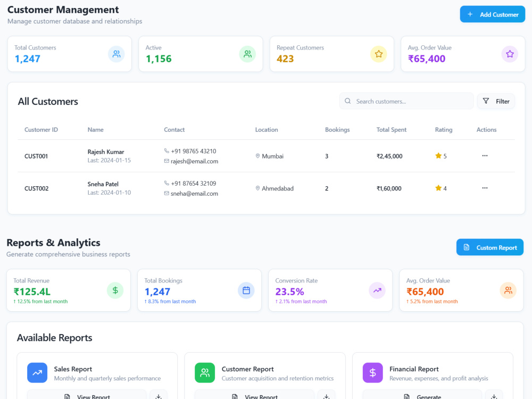Screen dimensions: 532x399
Task: Click the ₹125.4L Total Revenue value
Action: coord(32,292)
